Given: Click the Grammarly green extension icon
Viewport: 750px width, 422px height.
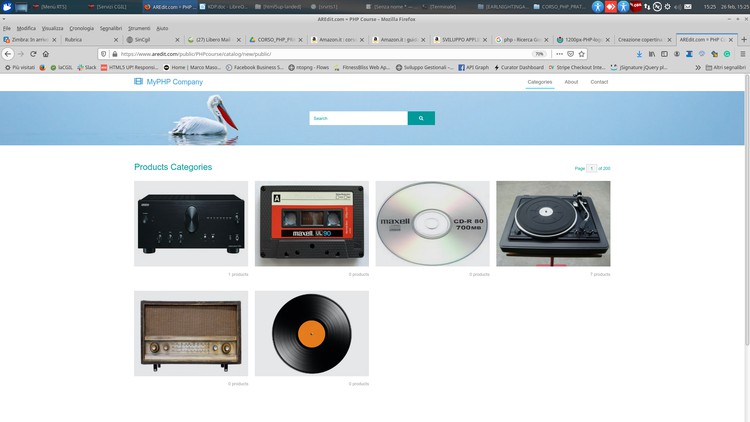Looking at the screenshot, I should [727, 54].
